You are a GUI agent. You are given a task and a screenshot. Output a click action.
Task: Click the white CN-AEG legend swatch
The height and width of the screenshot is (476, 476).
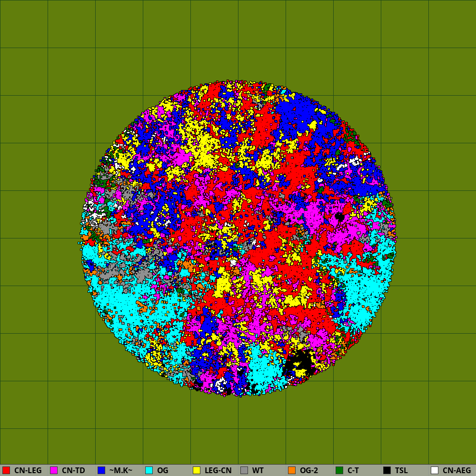pyautogui.click(x=435, y=470)
